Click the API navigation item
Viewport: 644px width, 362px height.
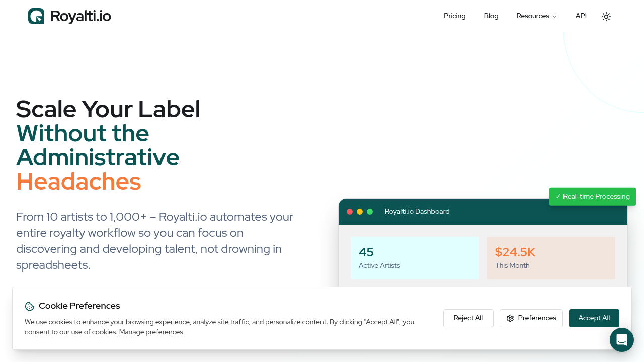581,16
